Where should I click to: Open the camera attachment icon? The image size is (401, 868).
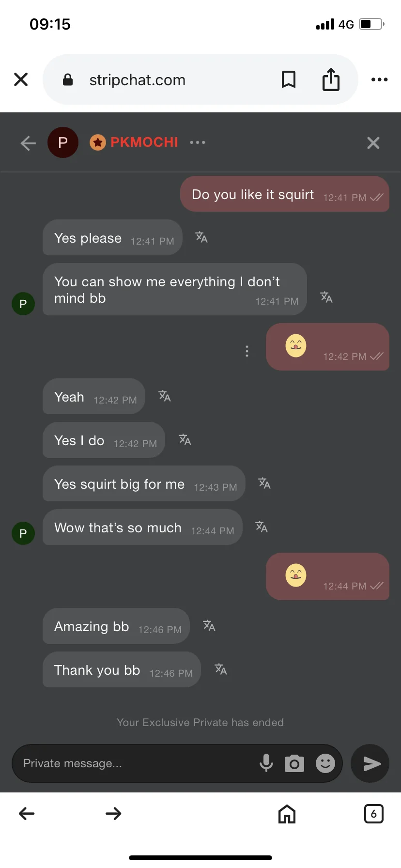point(294,763)
